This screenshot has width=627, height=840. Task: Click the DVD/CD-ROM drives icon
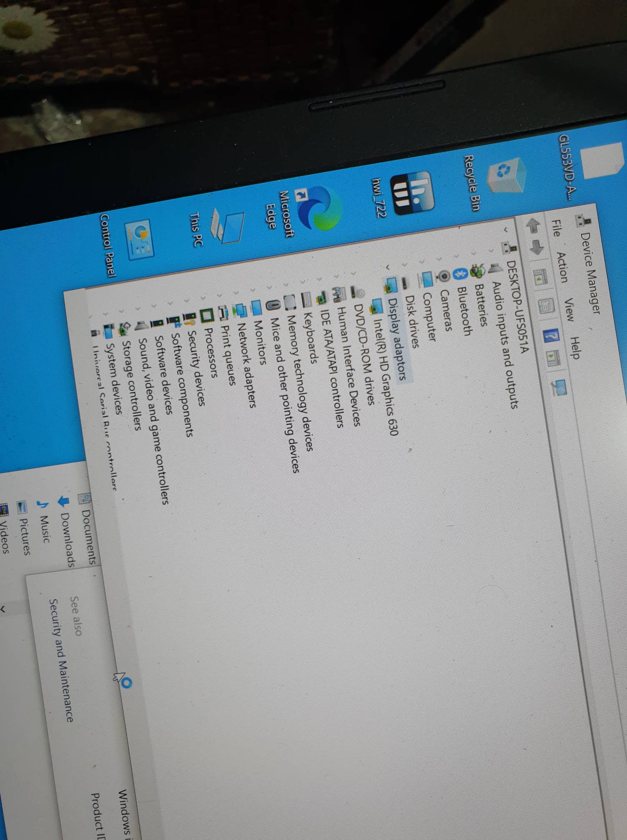tap(358, 292)
